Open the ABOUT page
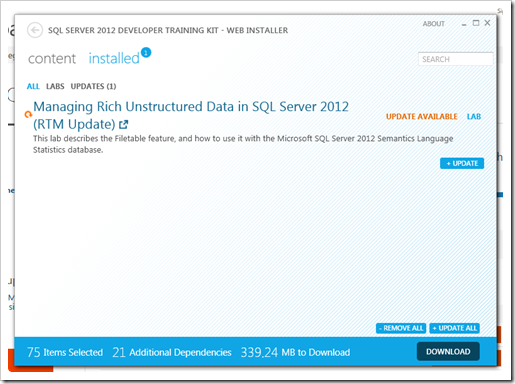Image resolution: width=515 pixels, height=384 pixels. point(434,24)
